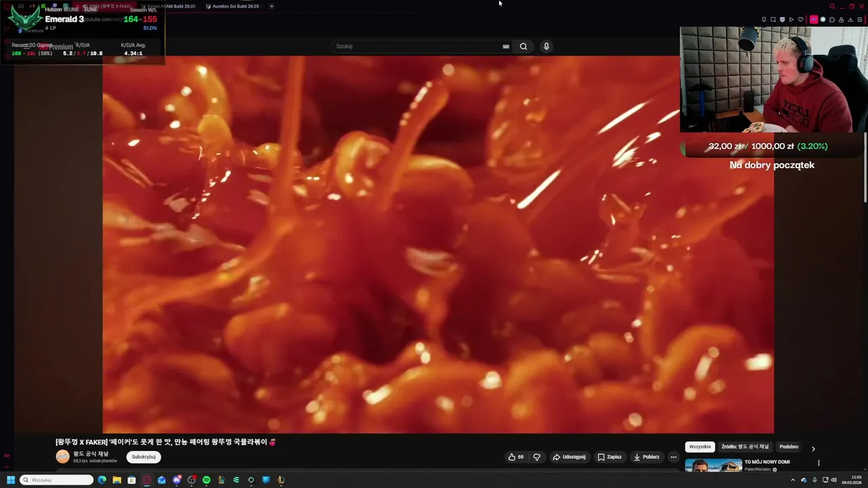Click the heart bookmark icon in toolbar
868x488 pixels.
801,20
